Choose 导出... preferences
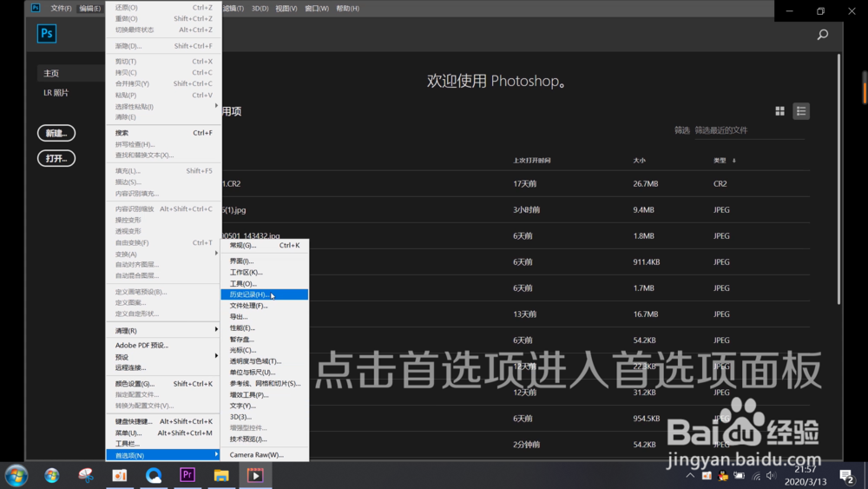This screenshot has width=868, height=489. 265,317
